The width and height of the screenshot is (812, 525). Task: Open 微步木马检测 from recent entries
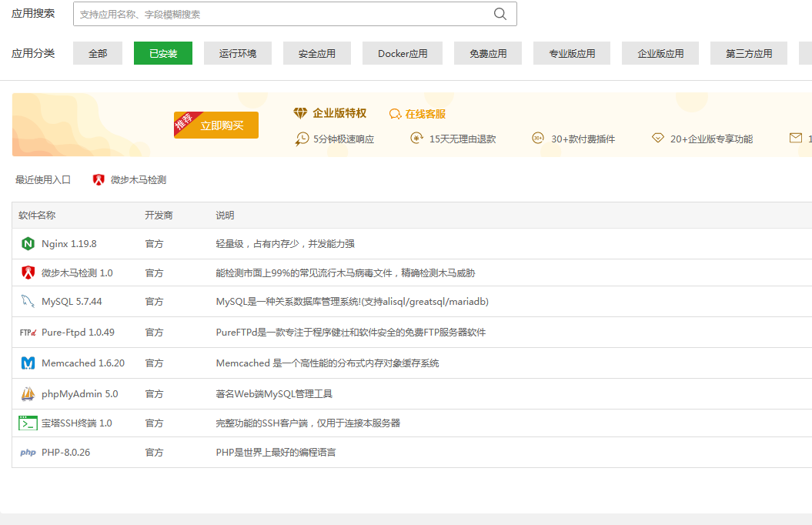[139, 179]
